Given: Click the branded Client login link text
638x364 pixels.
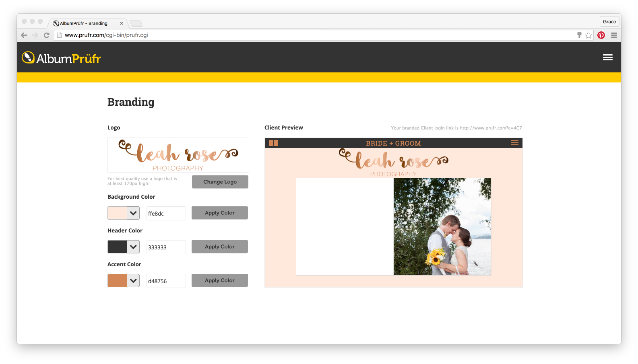Looking at the screenshot, I should pos(456,128).
